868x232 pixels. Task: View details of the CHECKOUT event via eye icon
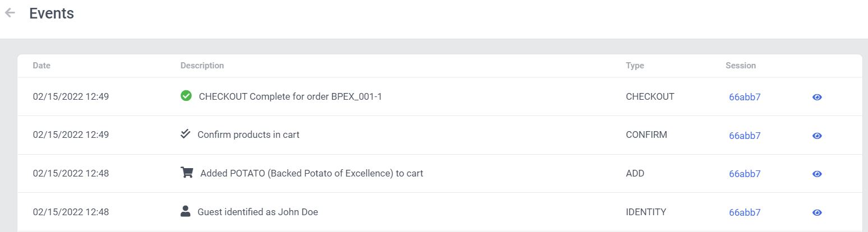(x=817, y=97)
